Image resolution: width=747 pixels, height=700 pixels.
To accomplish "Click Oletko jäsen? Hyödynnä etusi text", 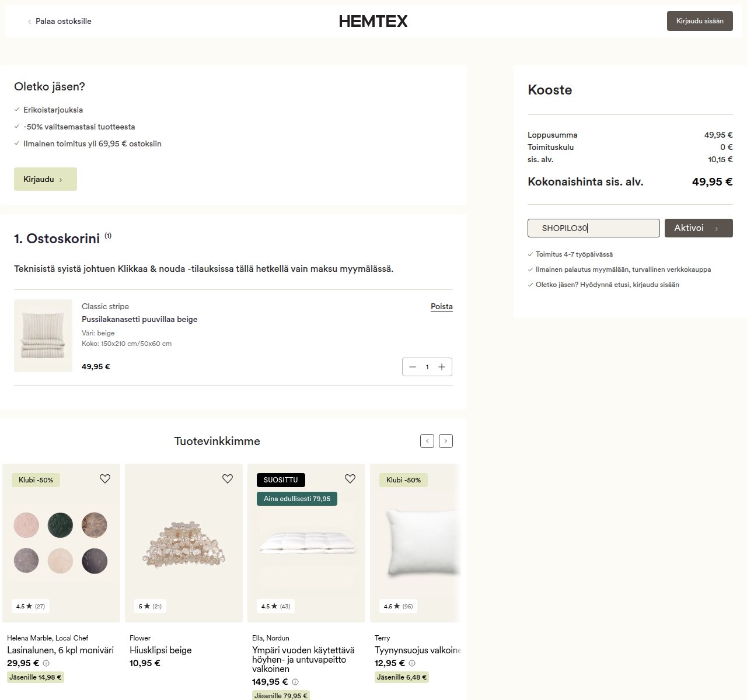I will [x=608, y=285].
